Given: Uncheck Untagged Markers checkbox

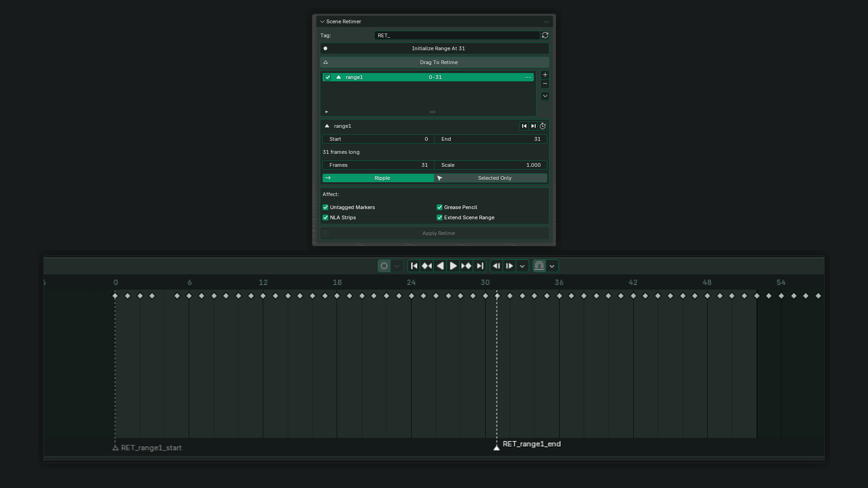Looking at the screenshot, I should tap(325, 207).
